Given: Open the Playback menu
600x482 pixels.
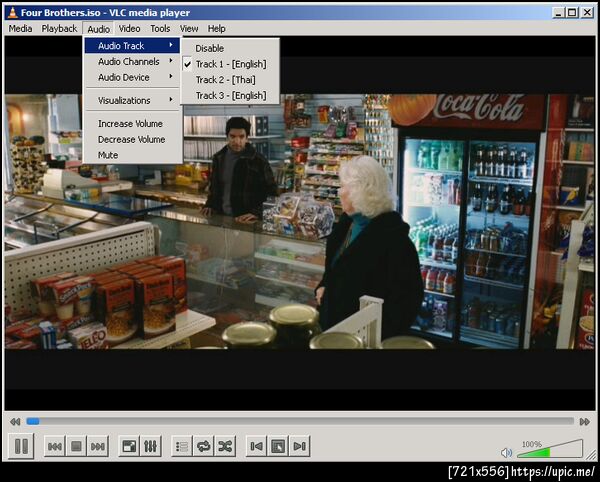Looking at the screenshot, I should (59, 29).
